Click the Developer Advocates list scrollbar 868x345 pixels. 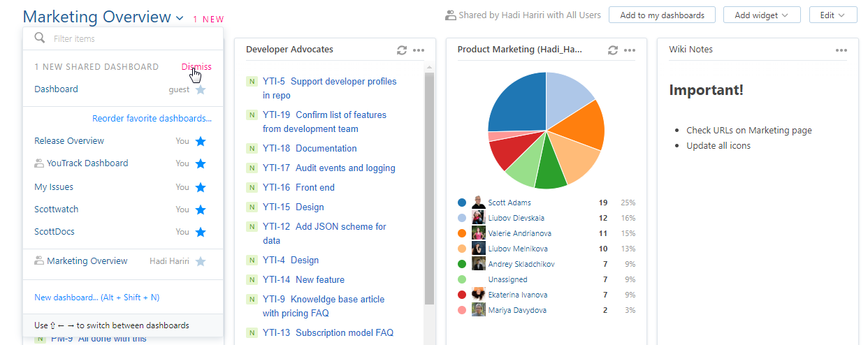click(429, 189)
